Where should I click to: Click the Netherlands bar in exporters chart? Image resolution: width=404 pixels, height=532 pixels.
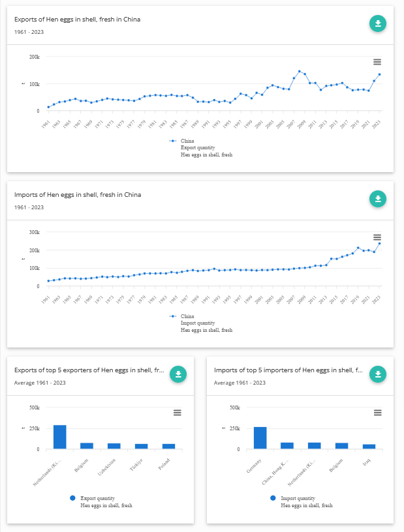click(x=60, y=437)
